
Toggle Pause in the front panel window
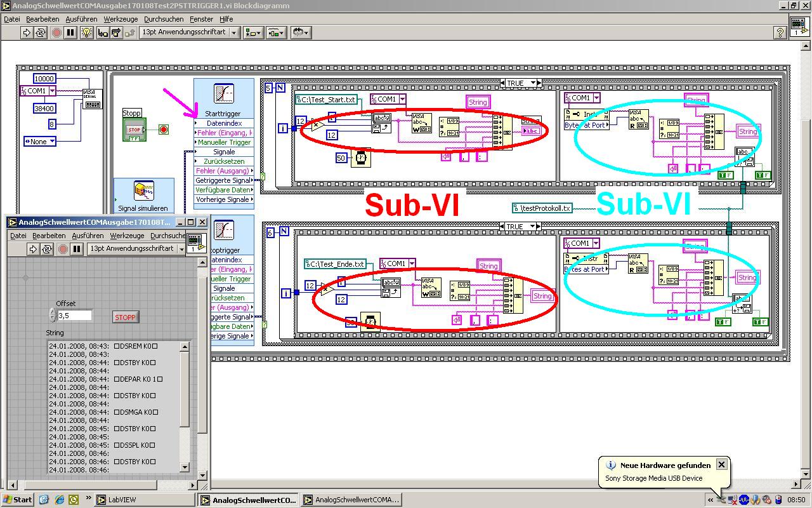click(77, 249)
